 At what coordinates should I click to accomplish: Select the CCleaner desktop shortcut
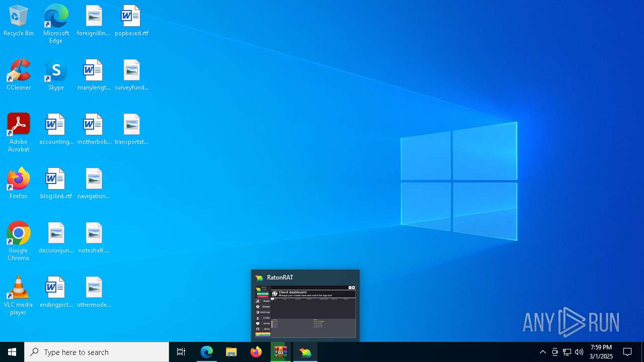[x=19, y=75]
